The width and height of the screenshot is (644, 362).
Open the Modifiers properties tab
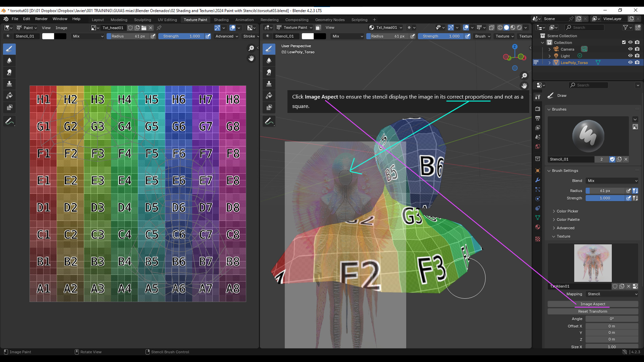pyautogui.click(x=538, y=180)
